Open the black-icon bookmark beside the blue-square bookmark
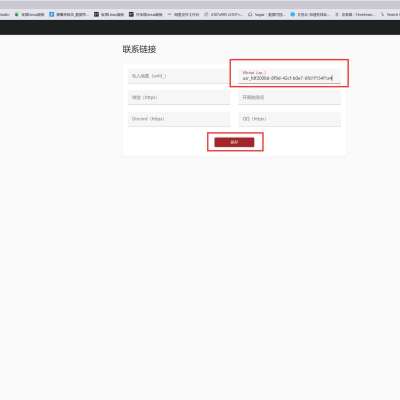 coord(109,14)
